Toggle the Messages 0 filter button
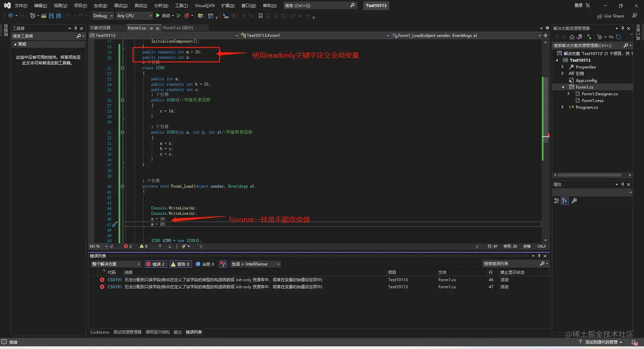 click(205, 264)
